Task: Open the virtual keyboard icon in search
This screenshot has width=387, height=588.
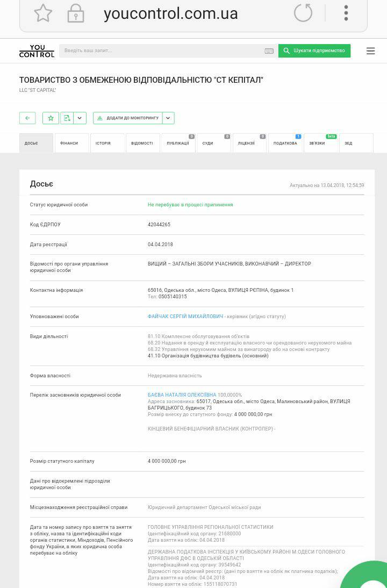Action: [269, 51]
